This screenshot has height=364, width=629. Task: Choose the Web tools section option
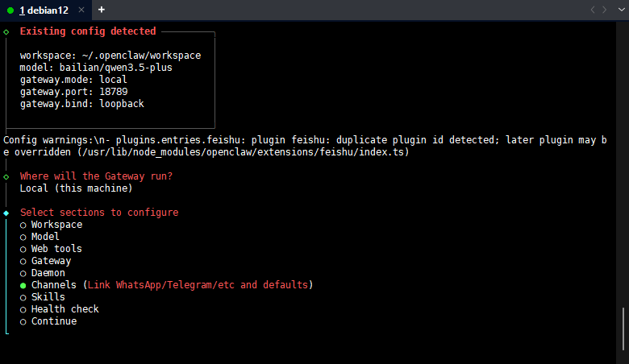(x=23, y=249)
